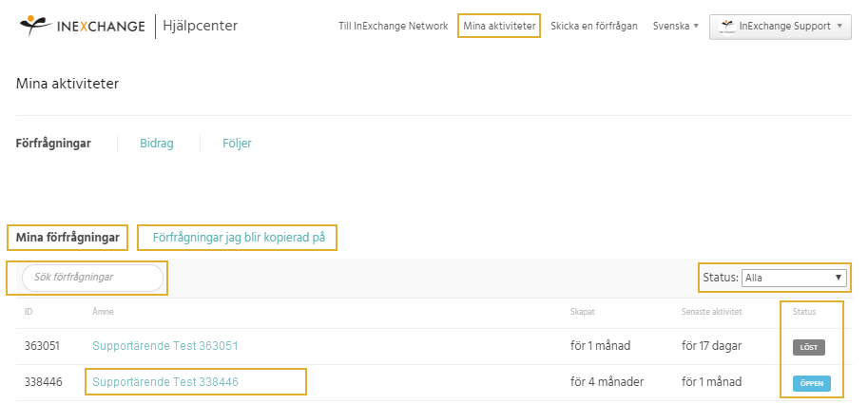Click the InExchange Support avatar icon
The image size is (868, 405).
pos(726,26)
